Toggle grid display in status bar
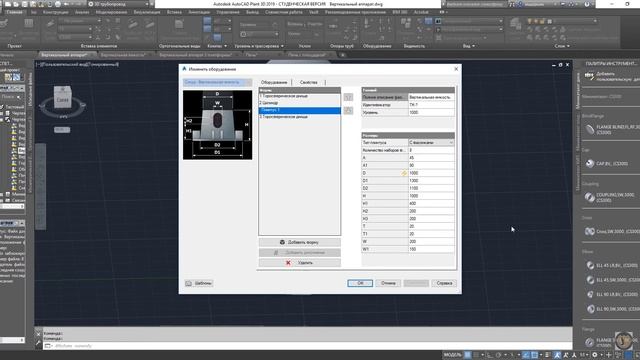This screenshot has height=360, width=640. (x=468, y=355)
